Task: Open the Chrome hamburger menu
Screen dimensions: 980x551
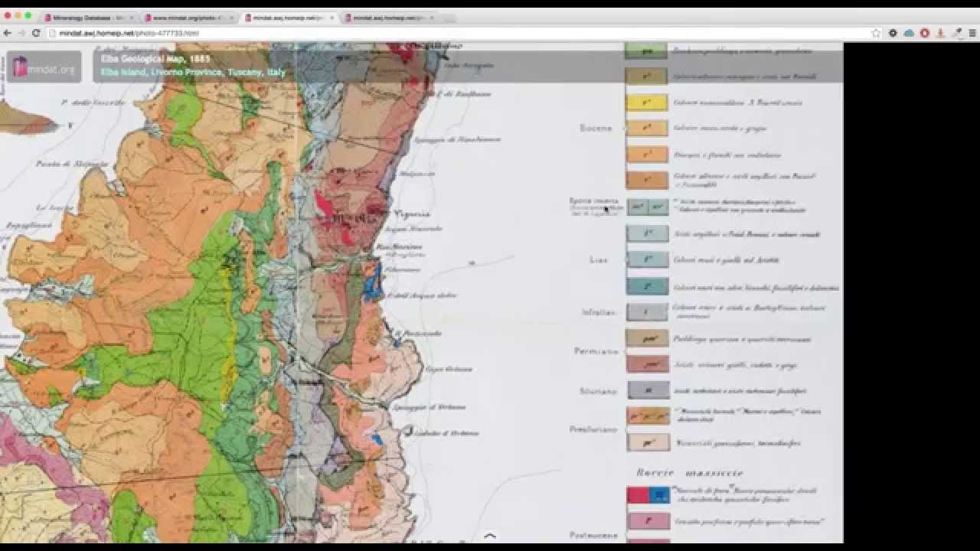Action: pos(973,33)
